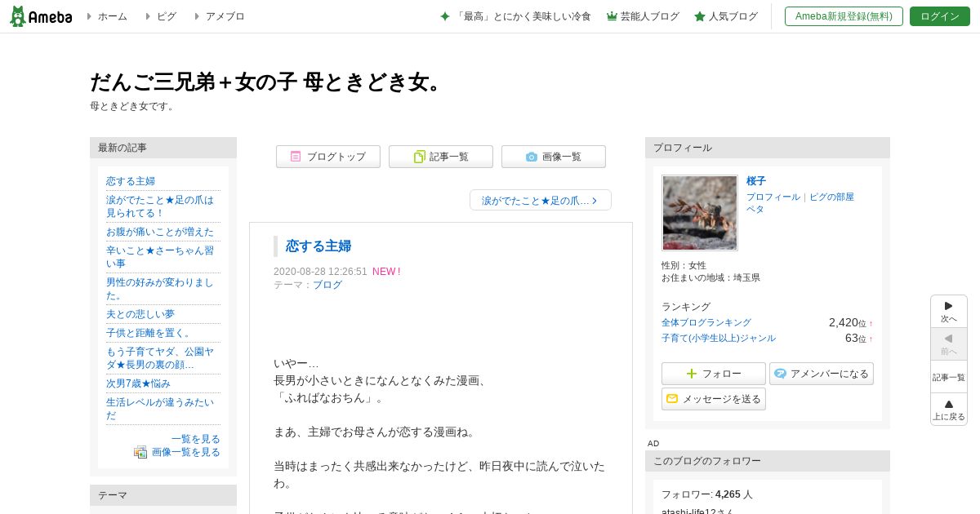Click Ameba新規登録(無料) button
The width and height of the screenshot is (980, 514).
coord(844,16)
